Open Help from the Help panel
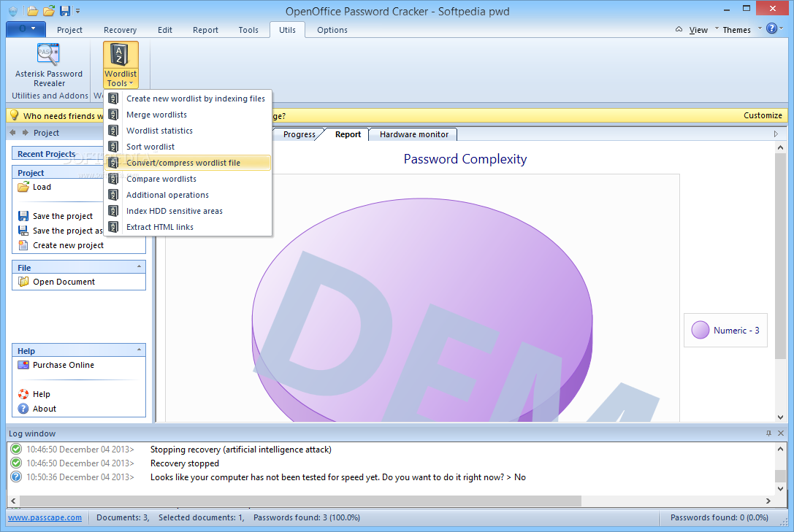Image resolution: width=794 pixels, height=532 pixels. click(x=34, y=394)
